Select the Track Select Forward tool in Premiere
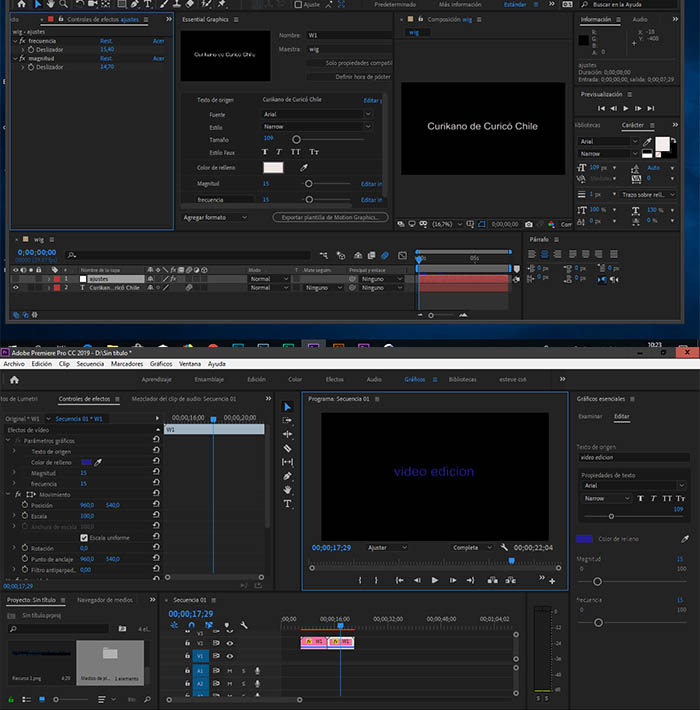700x710 pixels. click(287, 420)
